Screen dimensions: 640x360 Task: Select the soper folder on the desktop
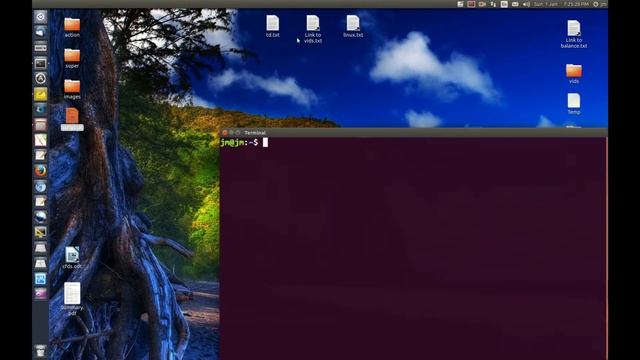coord(72,58)
